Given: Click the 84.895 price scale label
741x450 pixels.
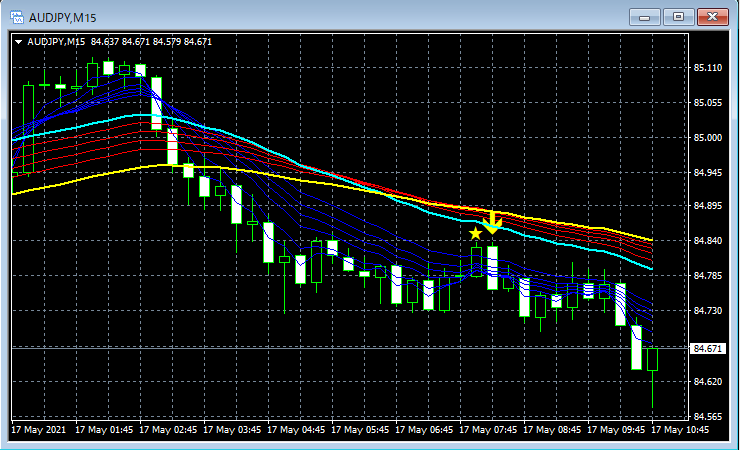Looking at the screenshot, I should point(707,206).
